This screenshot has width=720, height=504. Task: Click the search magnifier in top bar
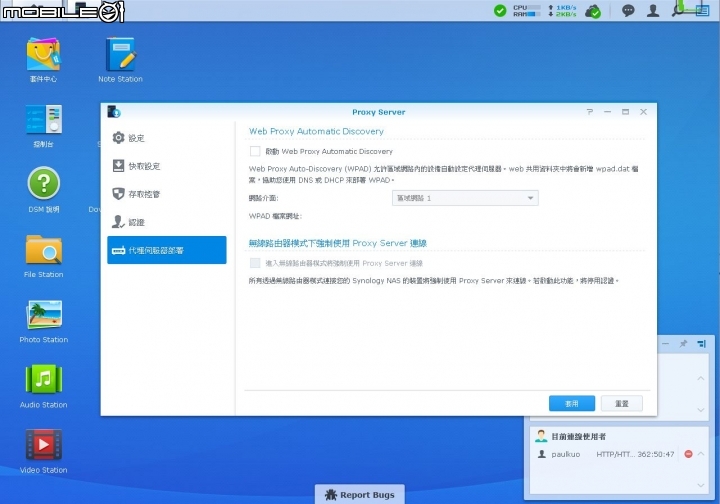(677, 11)
